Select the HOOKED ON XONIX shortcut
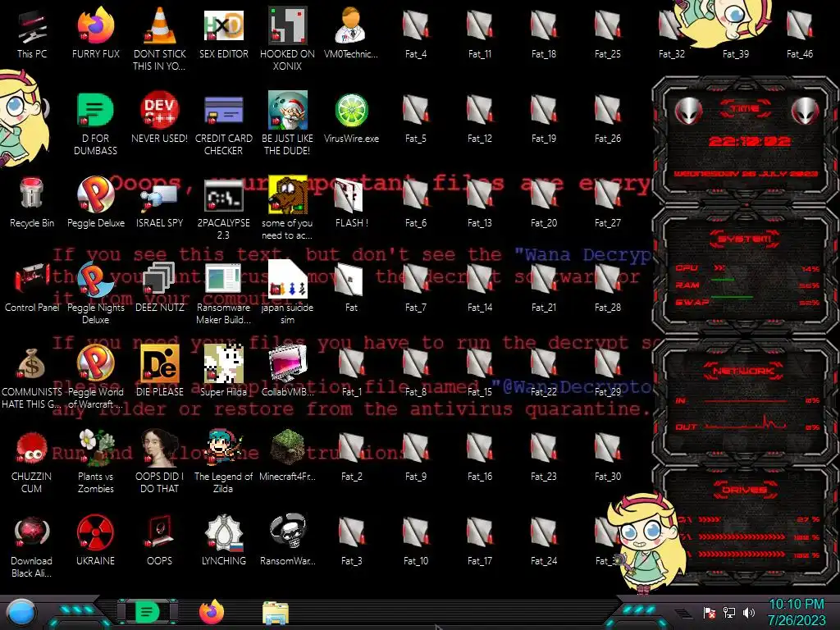This screenshot has width=840, height=630. (288, 39)
